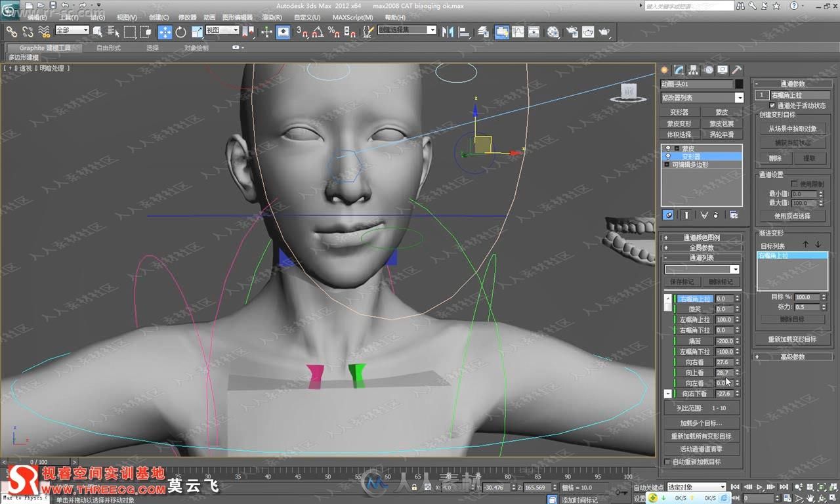
Task: Open the Modify command panel tab
Action: 679,70
